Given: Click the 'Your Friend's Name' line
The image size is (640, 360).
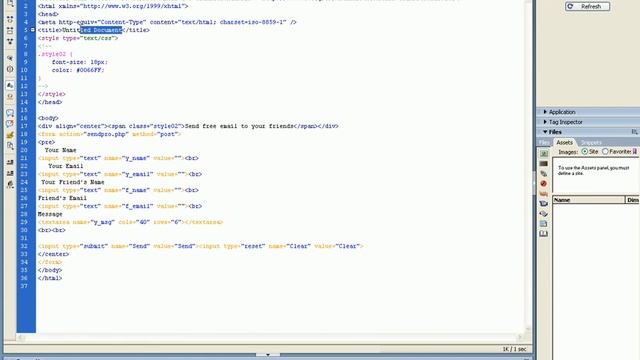Looking at the screenshot, I should click(x=73, y=182).
